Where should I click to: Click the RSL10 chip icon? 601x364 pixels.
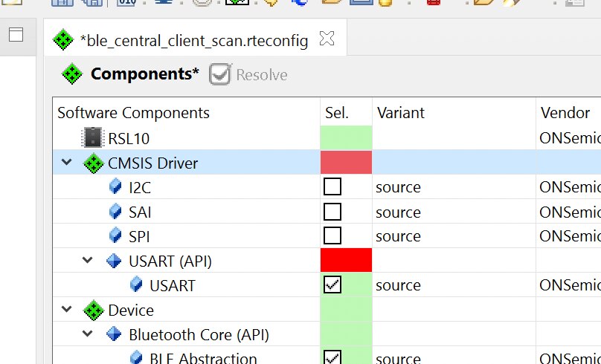[93, 137]
